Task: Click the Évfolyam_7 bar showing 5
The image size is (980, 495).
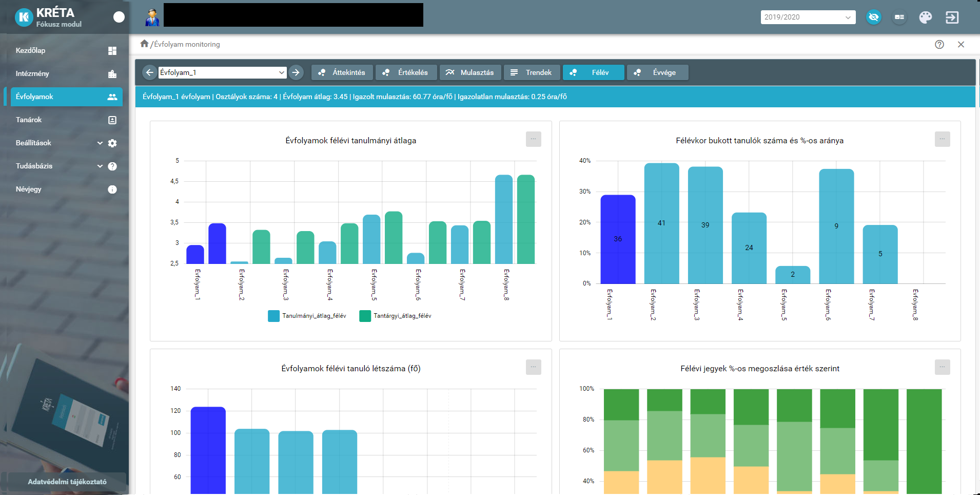Action: point(880,254)
